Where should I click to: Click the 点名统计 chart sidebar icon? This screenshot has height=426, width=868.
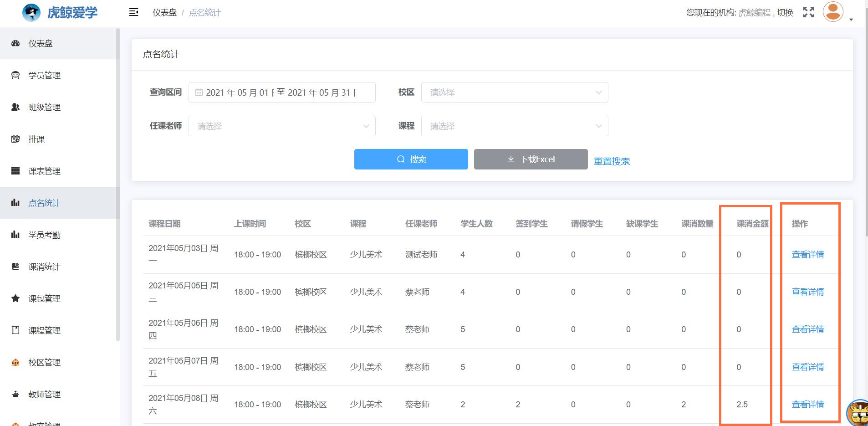pyautogui.click(x=15, y=203)
